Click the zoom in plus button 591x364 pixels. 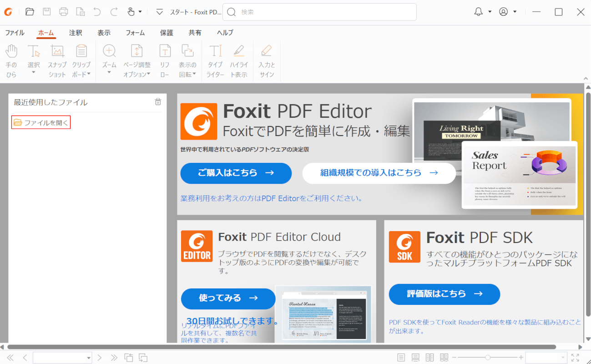(x=521, y=358)
